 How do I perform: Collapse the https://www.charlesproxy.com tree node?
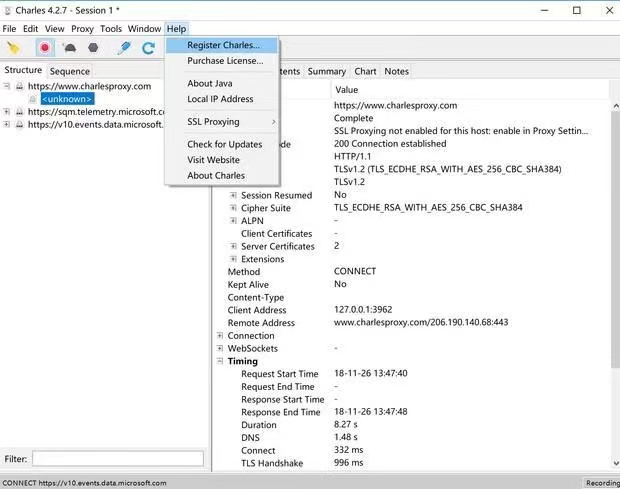[6, 86]
